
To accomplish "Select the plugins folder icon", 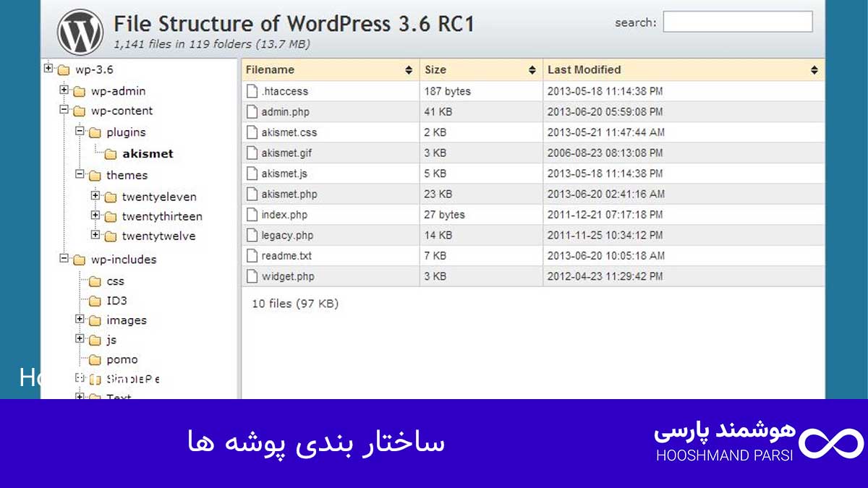I will pos(95,133).
